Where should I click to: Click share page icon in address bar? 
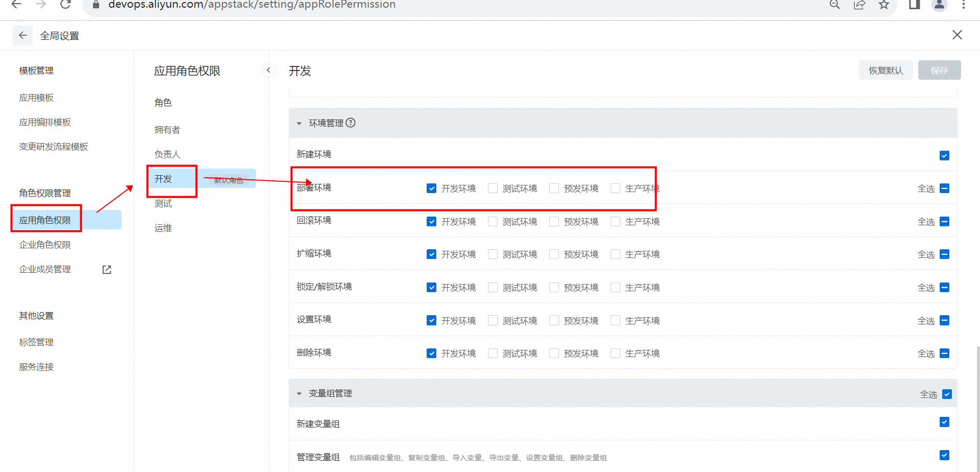coord(859,5)
